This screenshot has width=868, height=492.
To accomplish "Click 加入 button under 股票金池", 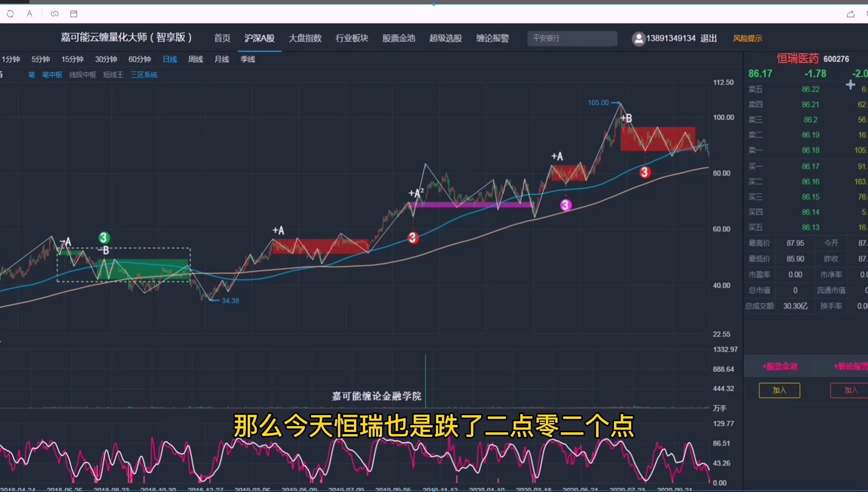I will [779, 390].
